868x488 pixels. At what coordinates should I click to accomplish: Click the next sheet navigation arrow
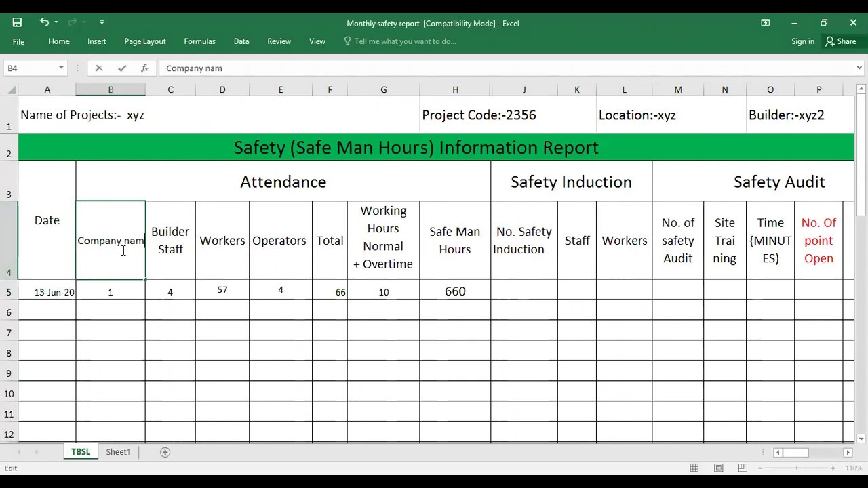(x=36, y=452)
